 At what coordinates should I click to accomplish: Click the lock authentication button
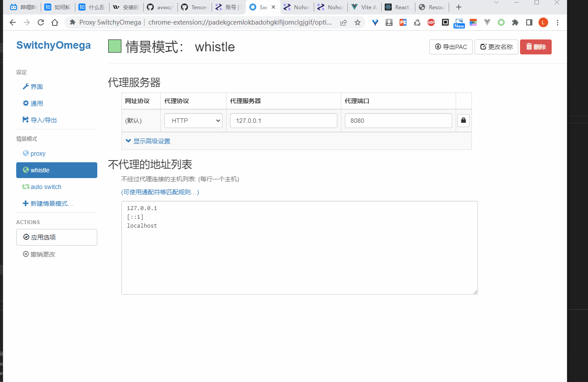point(464,121)
